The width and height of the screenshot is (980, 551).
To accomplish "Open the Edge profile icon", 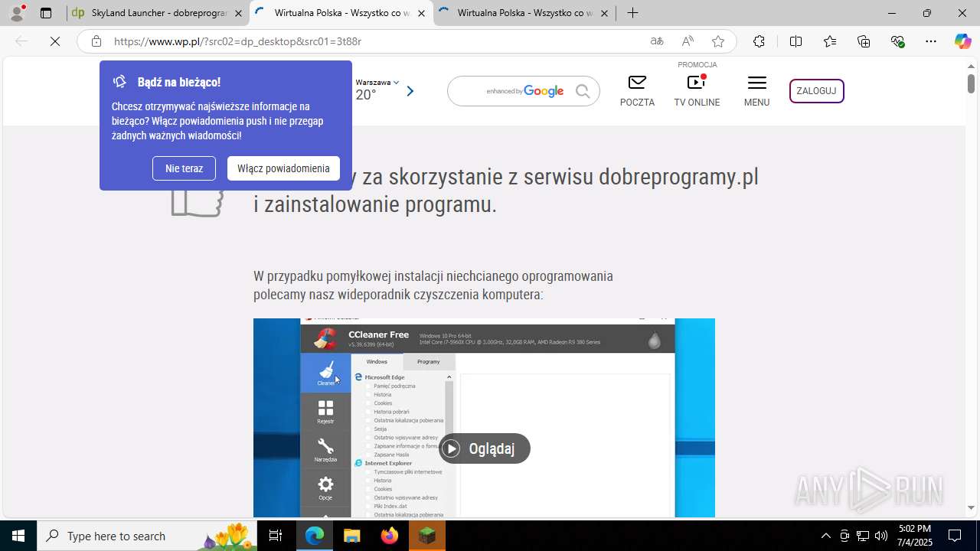I will [17, 13].
